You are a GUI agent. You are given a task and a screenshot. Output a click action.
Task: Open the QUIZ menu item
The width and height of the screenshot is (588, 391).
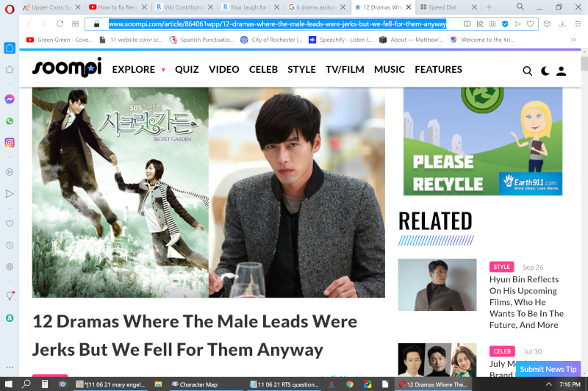pos(187,69)
